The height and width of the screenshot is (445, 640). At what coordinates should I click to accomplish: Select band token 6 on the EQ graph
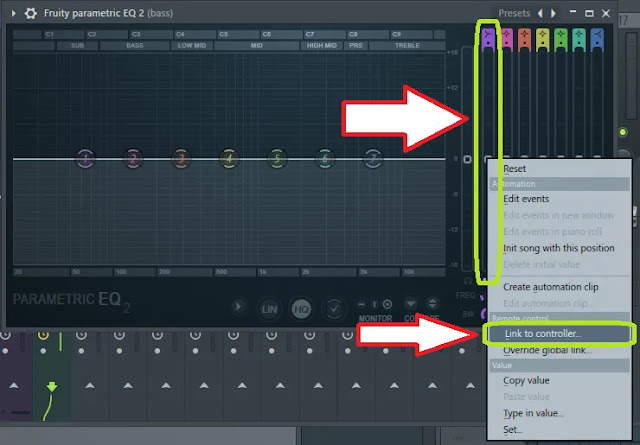pyautogui.click(x=325, y=158)
